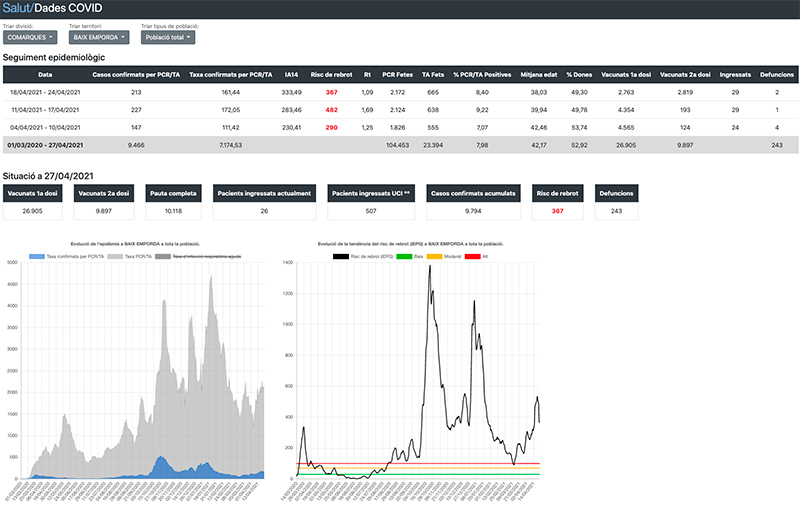Viewport: 800px width, 506px height.
Task: Click red risk value 482 in table
Action: [x=332, y=110]
